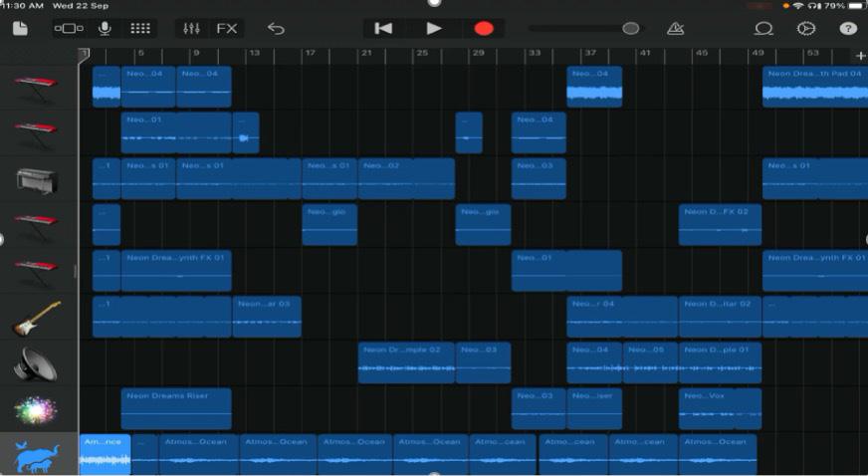Select the highlighted Am...nce region

point(105,454)
